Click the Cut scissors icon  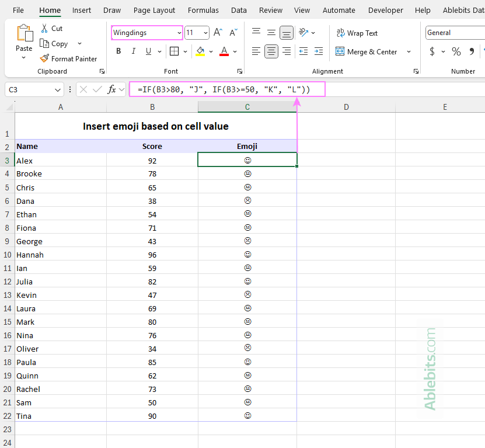pos(44,28)
